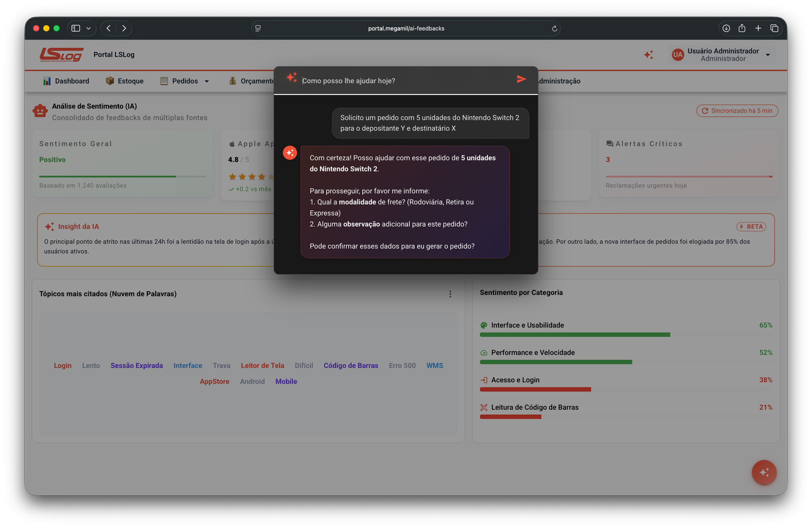Viewport: 812px width, 528px height.
Task: Open the kebab menu on Tópicos mais citados
Action: pyautogui.click(x=450, y=293)
